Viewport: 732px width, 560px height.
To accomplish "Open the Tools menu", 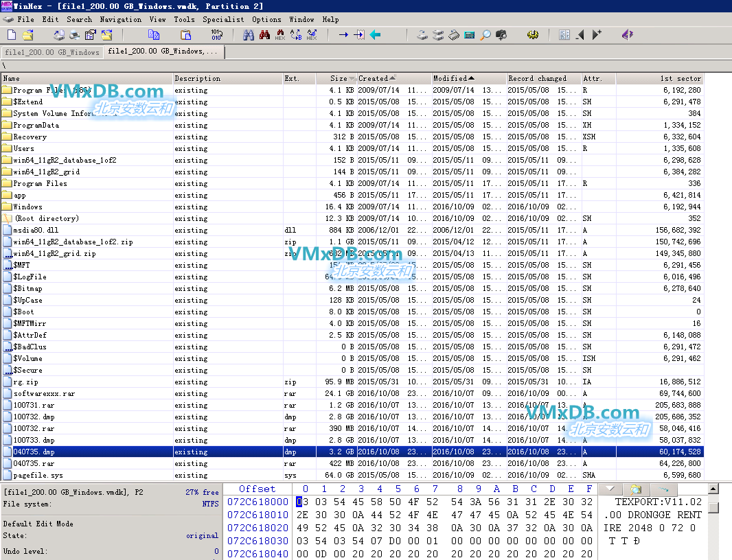I will (185, 20).
